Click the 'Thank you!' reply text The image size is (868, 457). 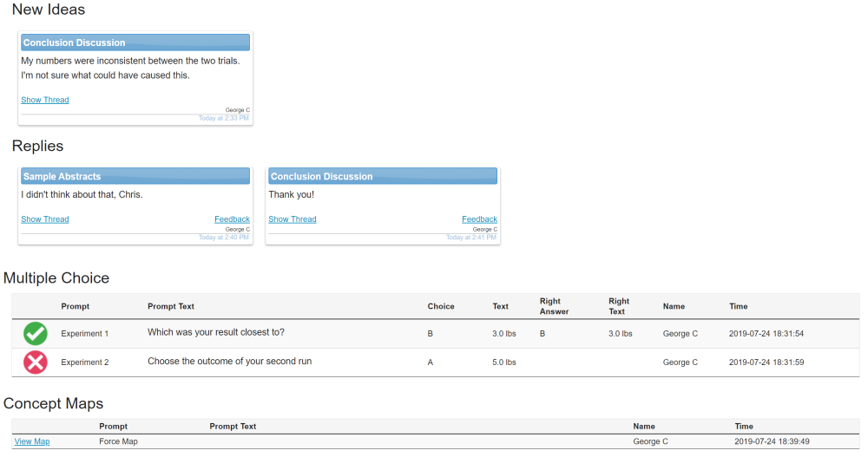291,195
